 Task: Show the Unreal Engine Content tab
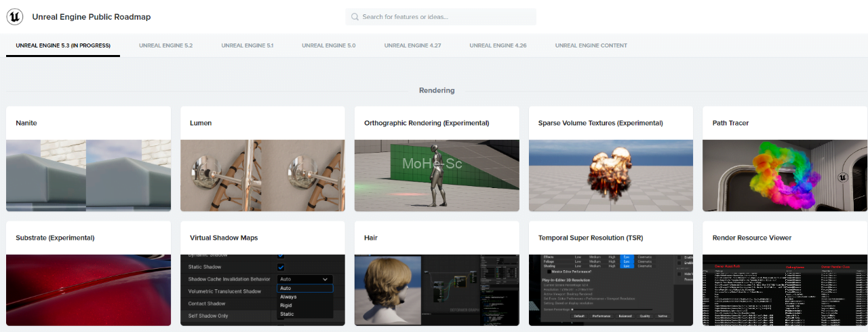pos(591,45)
